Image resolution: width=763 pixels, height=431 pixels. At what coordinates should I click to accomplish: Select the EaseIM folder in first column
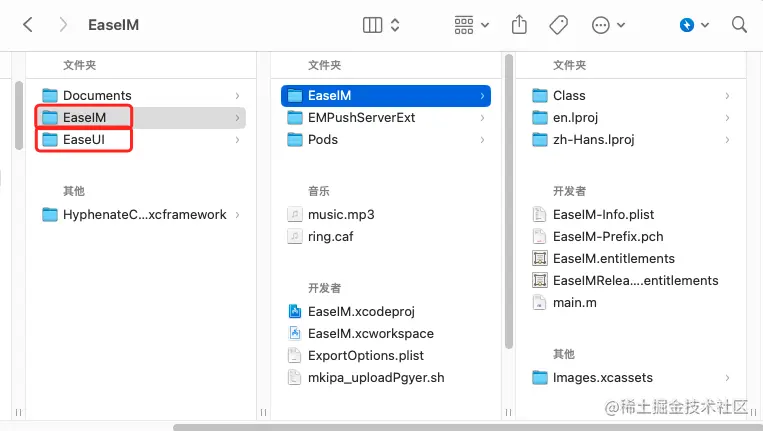click(140, 117)
